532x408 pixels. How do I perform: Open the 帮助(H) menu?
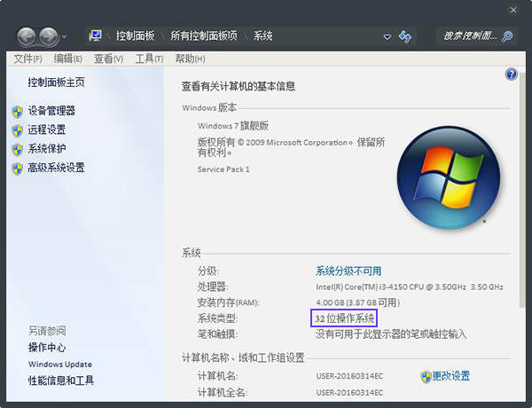point(190,59)
